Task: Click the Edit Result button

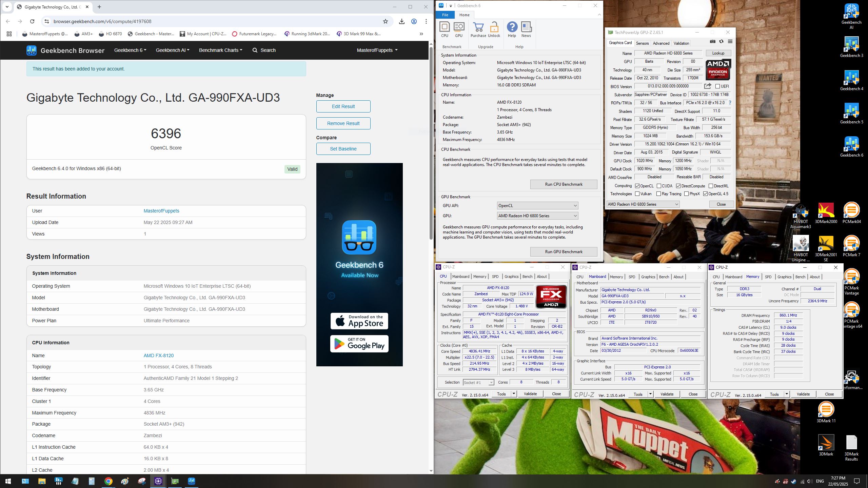Action: pos(343,106)
